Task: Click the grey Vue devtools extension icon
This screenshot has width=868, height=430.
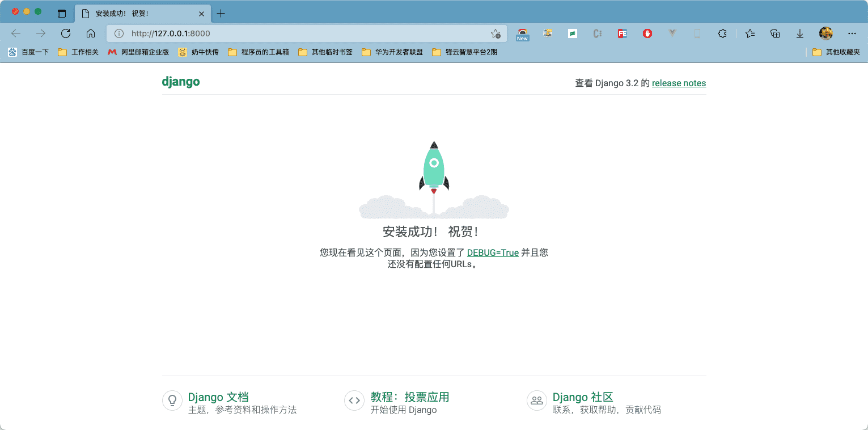Action: click(672, 33)
